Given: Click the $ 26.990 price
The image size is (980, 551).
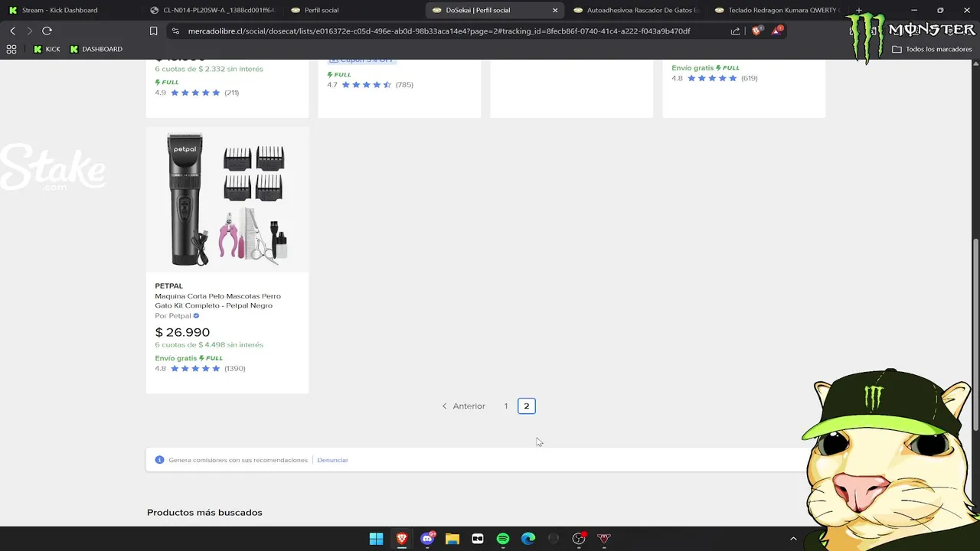Looking at the screenshot, I should tap(182, 332).
